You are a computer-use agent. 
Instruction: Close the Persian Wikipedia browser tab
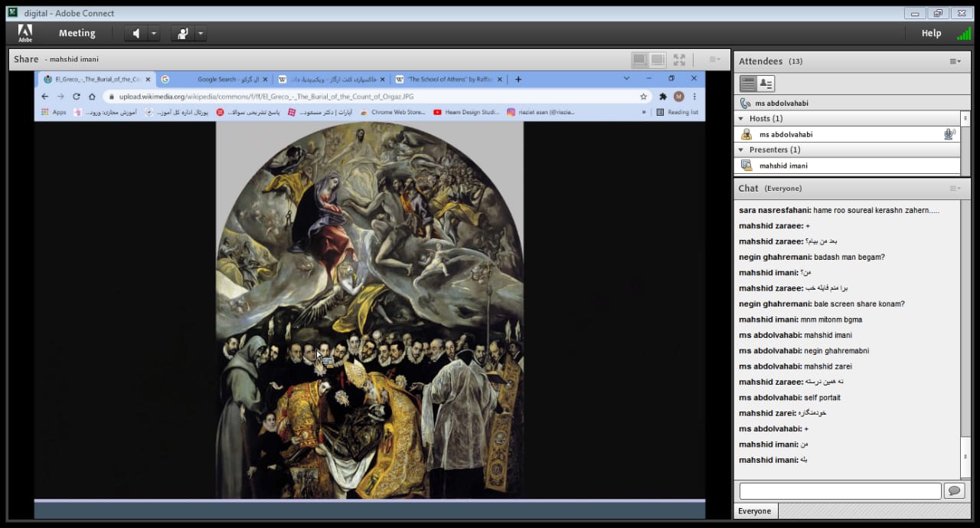(x=383, y=79)
